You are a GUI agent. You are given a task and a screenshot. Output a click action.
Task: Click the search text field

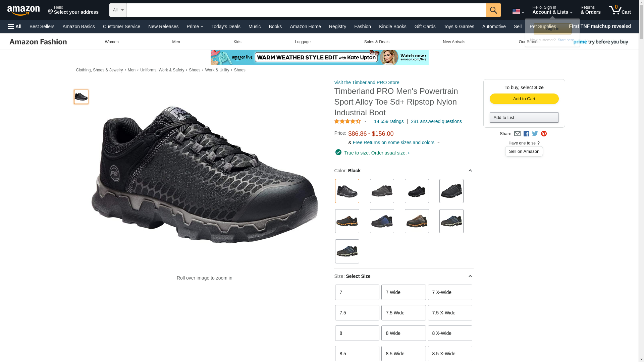pyautogui.click(x=306, y=10)
